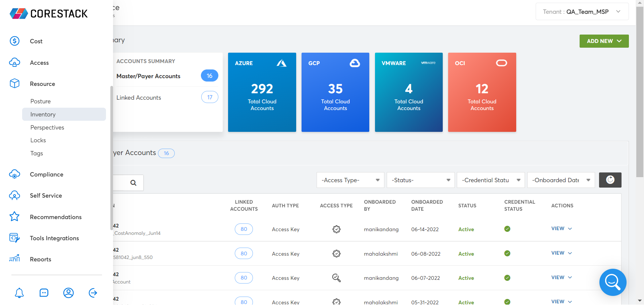The width and height of the screenshot is (644, 308).
Task: Click the Cost dollar icon in sidebar
Action: (x=15, y=41)
